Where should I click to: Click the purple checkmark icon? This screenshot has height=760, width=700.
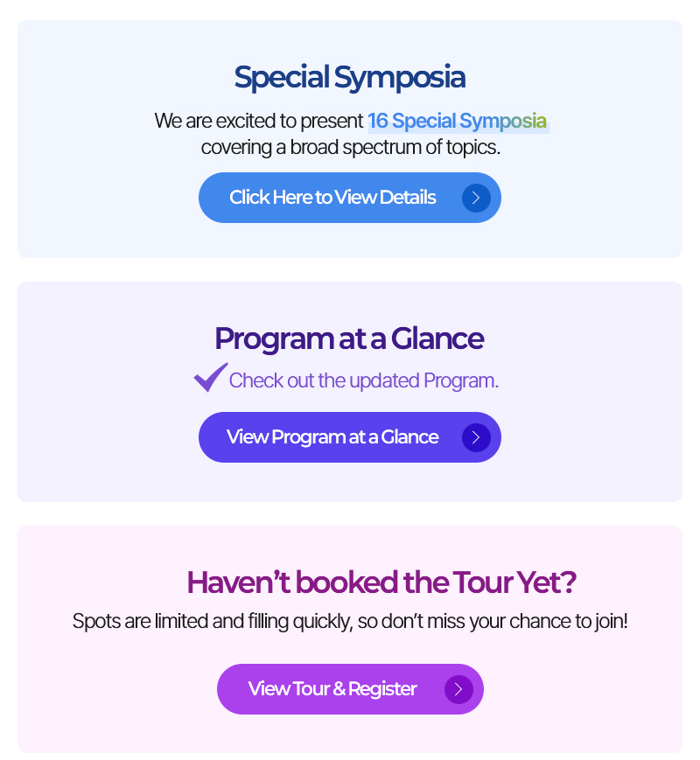(211, 377)
